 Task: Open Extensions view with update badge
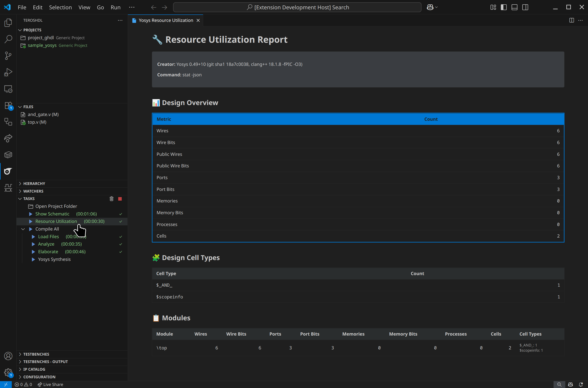[8, 105]
